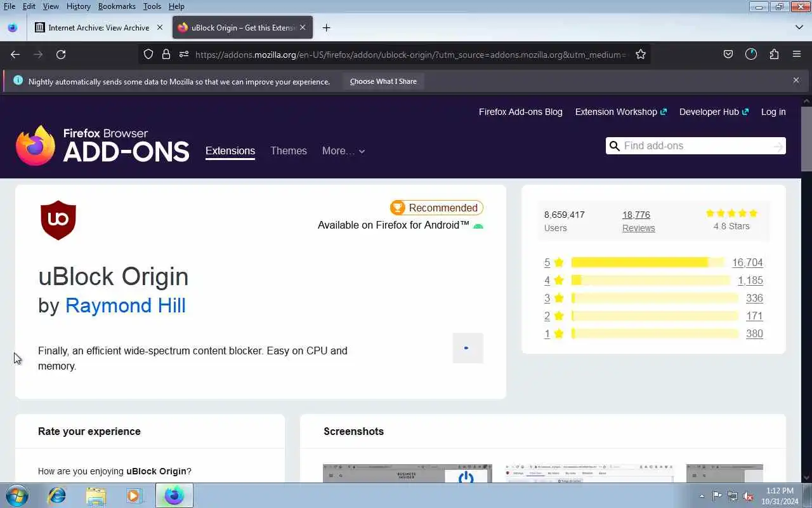Reload the current page

pyautogui.click(x=61, y=55)
